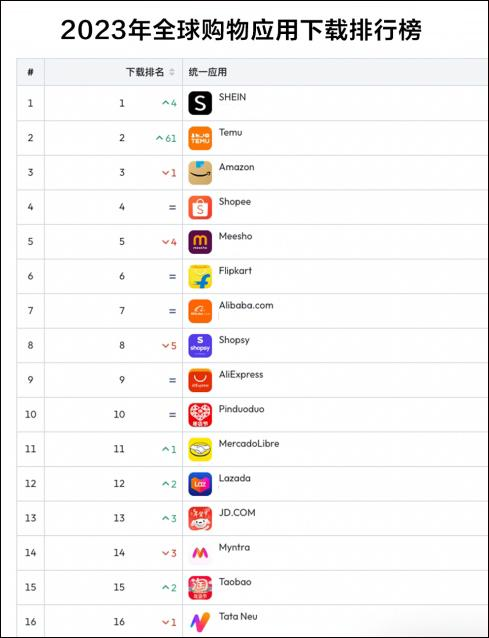Select the MercadoLibre handshake icon
Image resolution: width=489 pixels, height=638 pixels.
point(200,449)
